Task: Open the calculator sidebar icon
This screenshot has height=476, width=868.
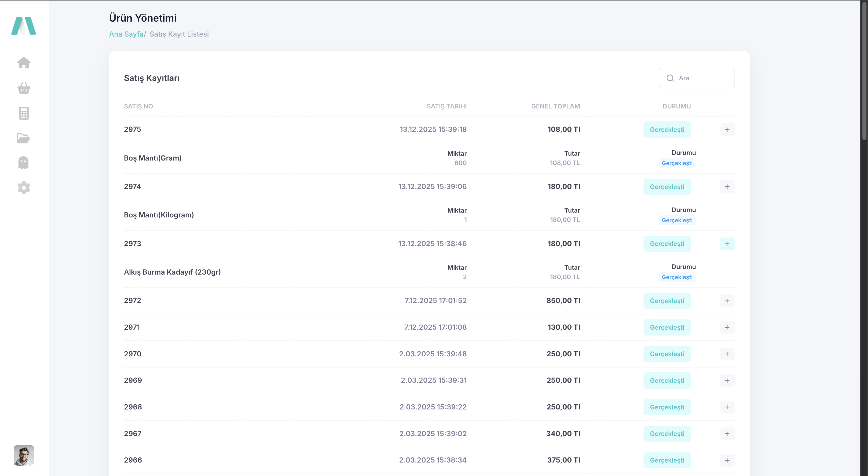Action: click(x=24, y=113)
